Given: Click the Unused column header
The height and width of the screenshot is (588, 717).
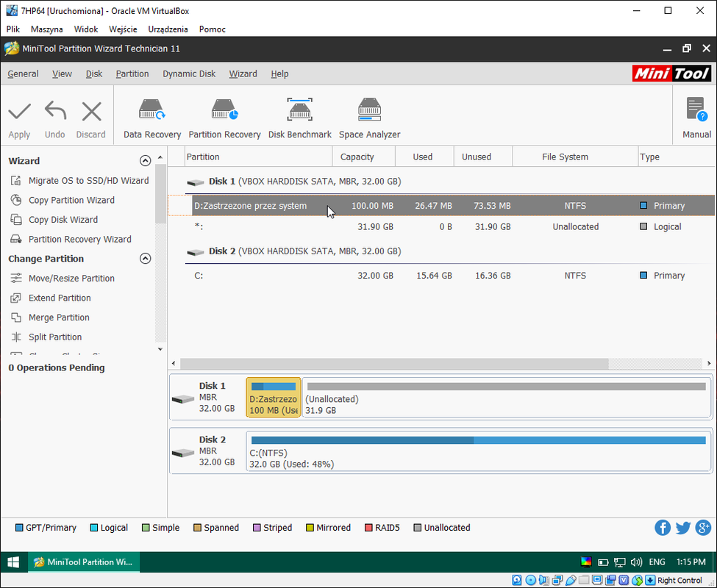Looking at the screenshot, I should [483, 157].
